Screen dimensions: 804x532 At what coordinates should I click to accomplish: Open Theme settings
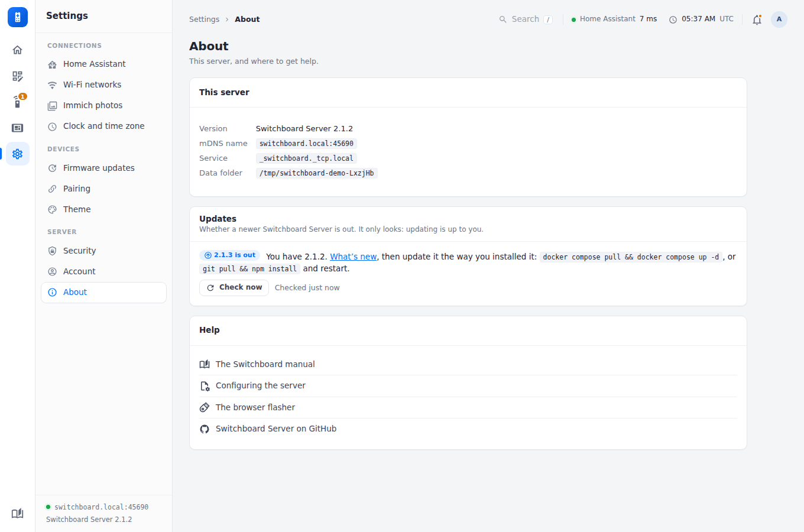(103, 210)
